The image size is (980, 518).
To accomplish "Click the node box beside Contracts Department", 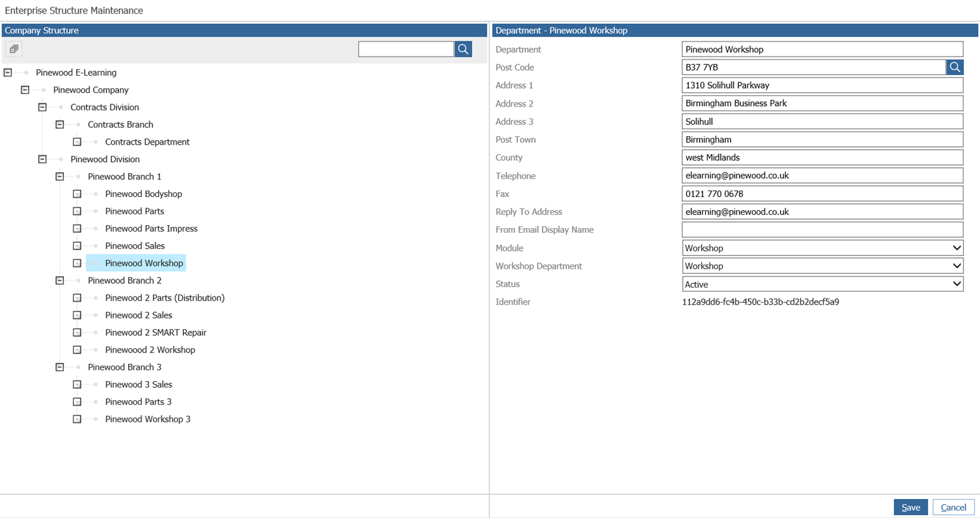I will click(x=77, y=142).
